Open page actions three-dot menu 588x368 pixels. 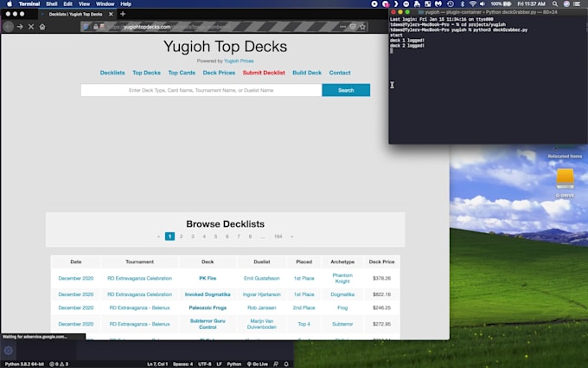(x=342, y=27)
